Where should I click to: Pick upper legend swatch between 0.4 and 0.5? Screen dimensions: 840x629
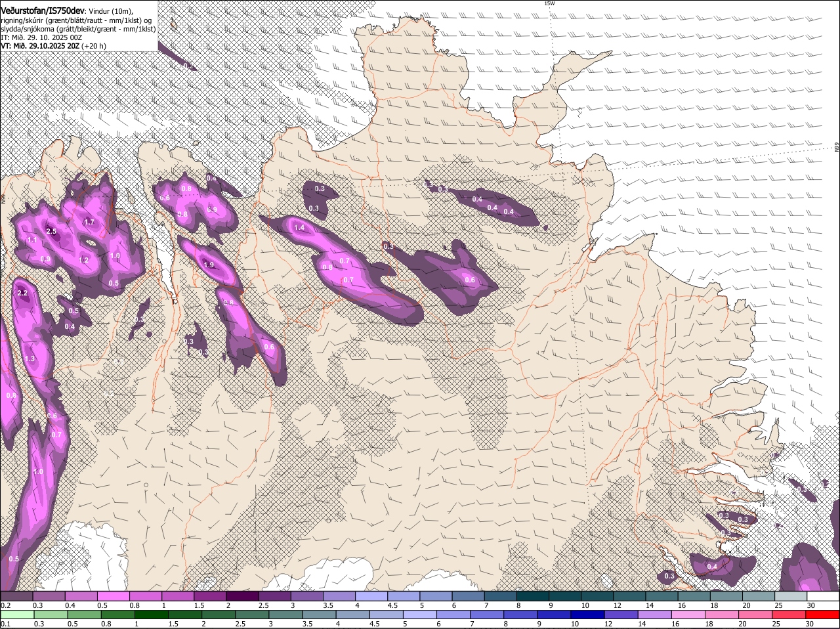81,596
